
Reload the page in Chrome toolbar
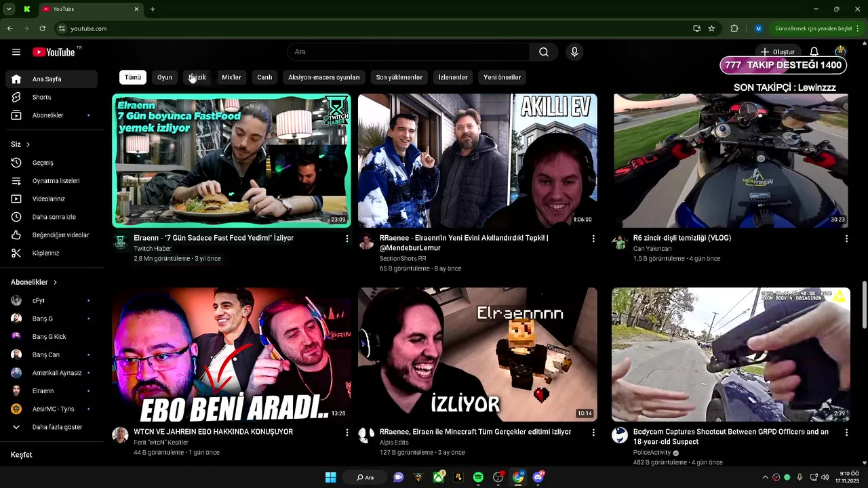(43, 28)
